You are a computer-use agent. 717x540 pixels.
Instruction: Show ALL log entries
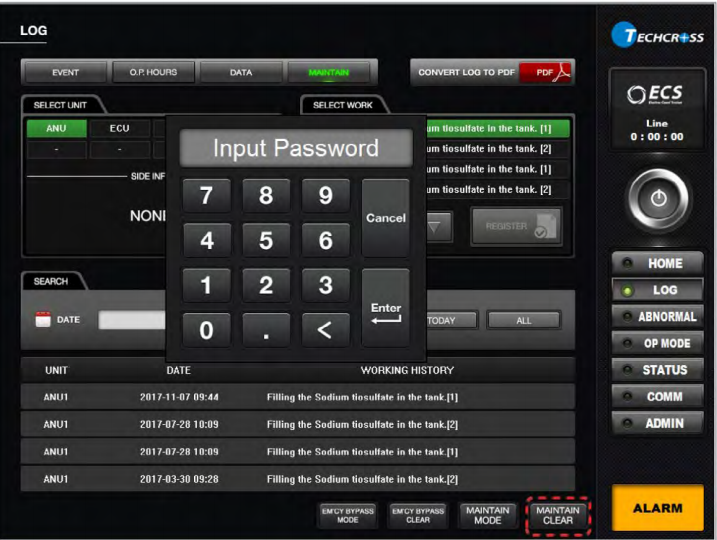coord(524,320)
